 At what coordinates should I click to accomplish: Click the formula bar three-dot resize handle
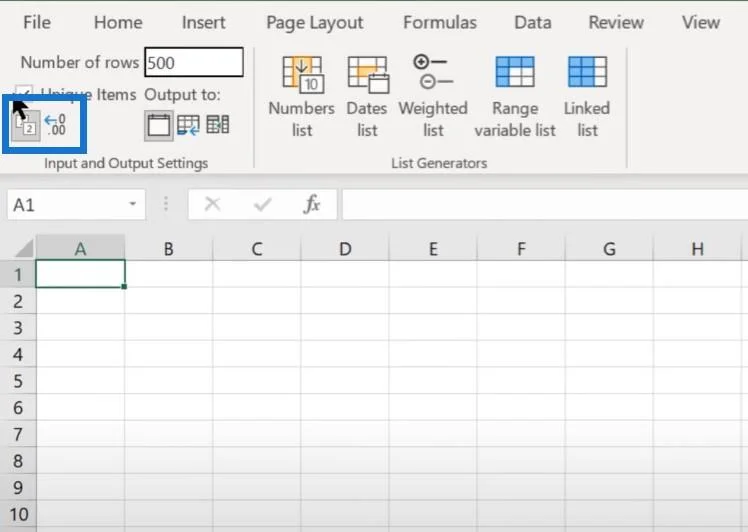[166, 204]
